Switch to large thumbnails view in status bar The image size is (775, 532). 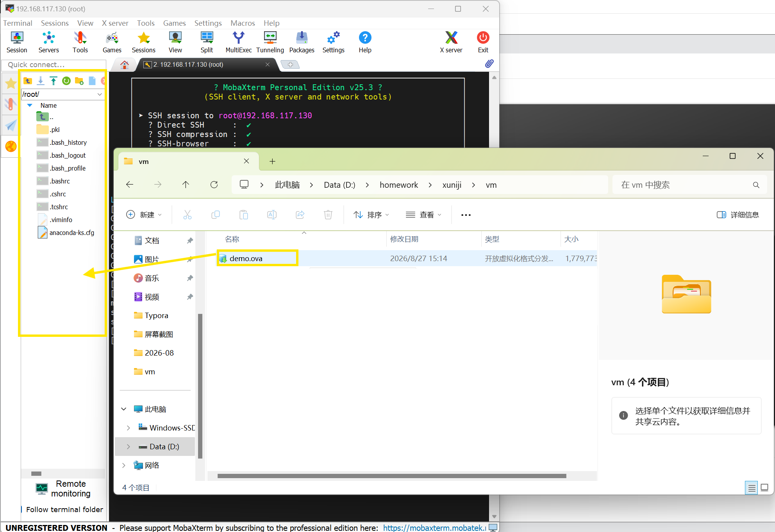point(764,488)
